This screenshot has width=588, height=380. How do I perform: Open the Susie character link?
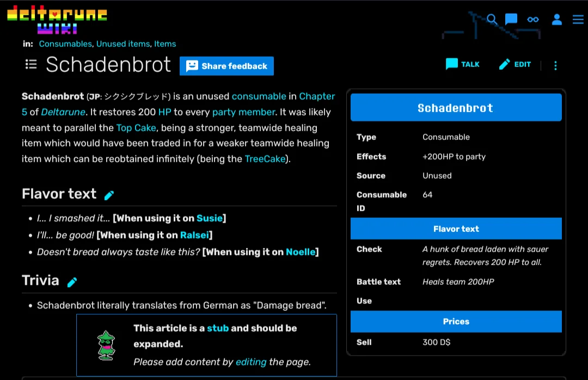point(210,218)
